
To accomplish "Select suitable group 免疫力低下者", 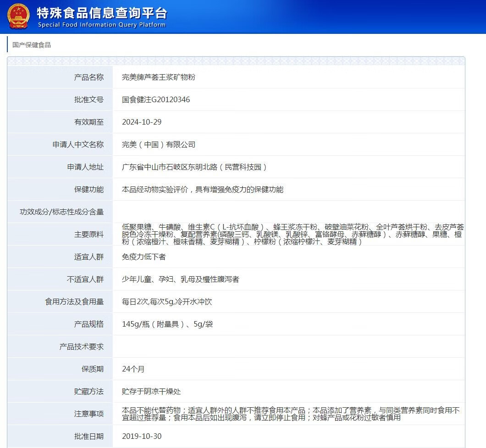I will [x=144, y=257].
